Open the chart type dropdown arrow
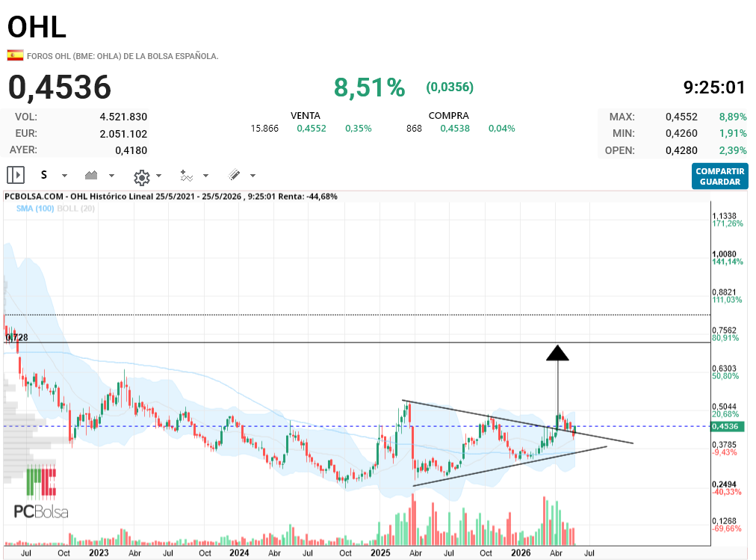 (112, 176)
